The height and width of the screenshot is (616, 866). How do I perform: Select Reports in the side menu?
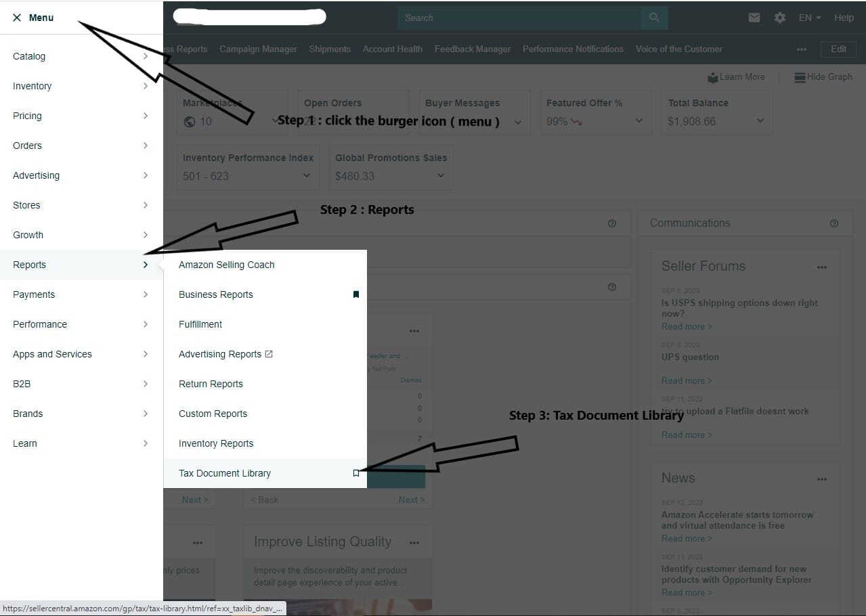[x=81, y=265]
